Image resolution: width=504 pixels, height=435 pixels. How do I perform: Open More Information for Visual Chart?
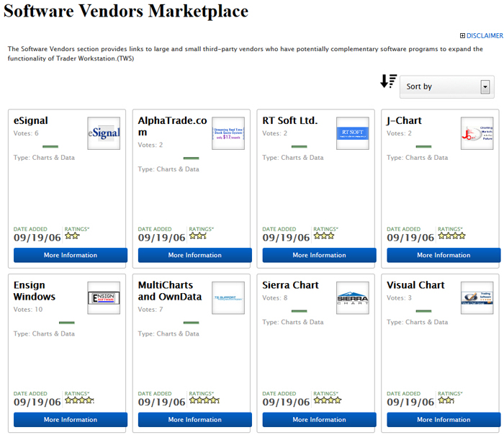click(x=444, y=420)
